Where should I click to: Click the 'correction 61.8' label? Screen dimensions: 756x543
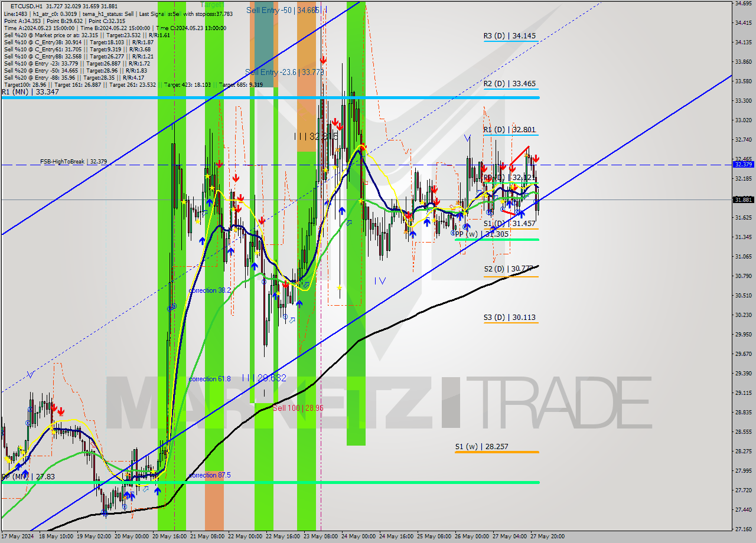click(210, 379)
